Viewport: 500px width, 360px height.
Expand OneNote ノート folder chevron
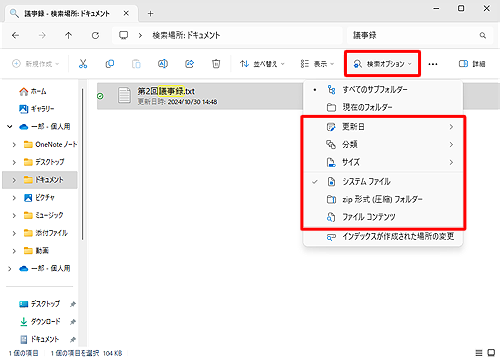click(14, 145)
